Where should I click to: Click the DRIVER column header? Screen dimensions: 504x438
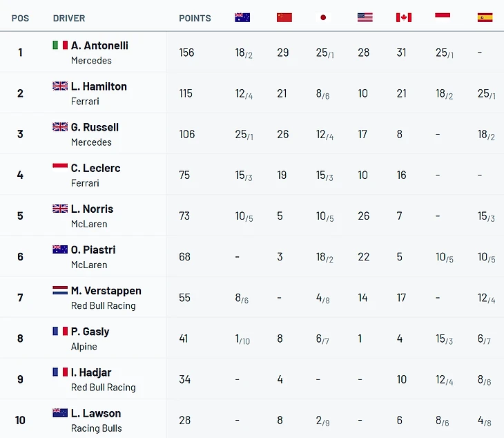(x=69, y=19)
